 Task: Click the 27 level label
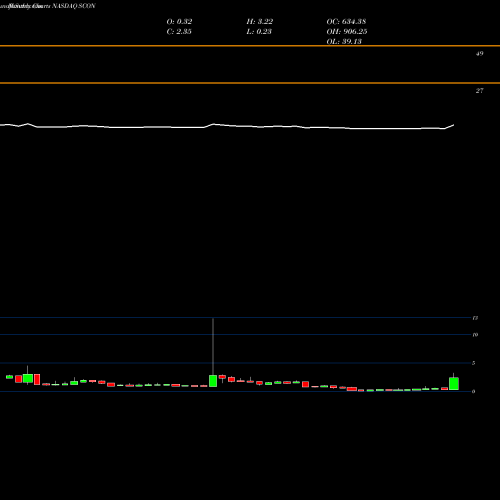point(479,91)
